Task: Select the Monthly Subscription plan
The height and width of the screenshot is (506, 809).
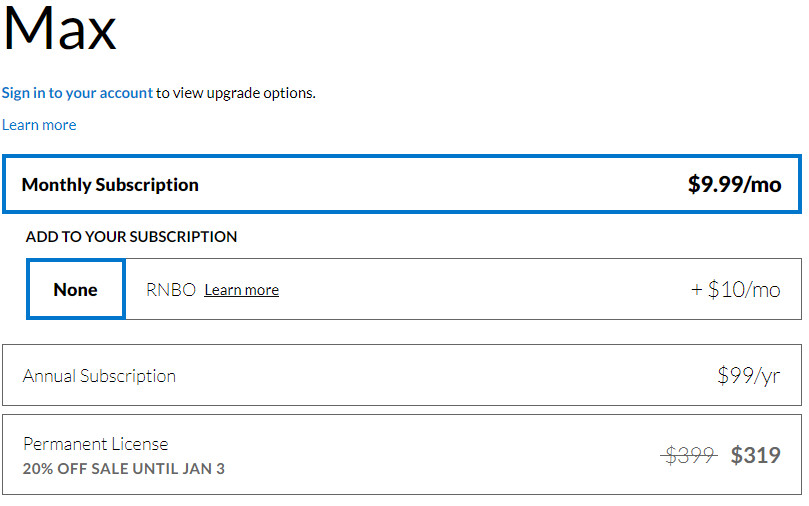Action: (x=110, y=185)
